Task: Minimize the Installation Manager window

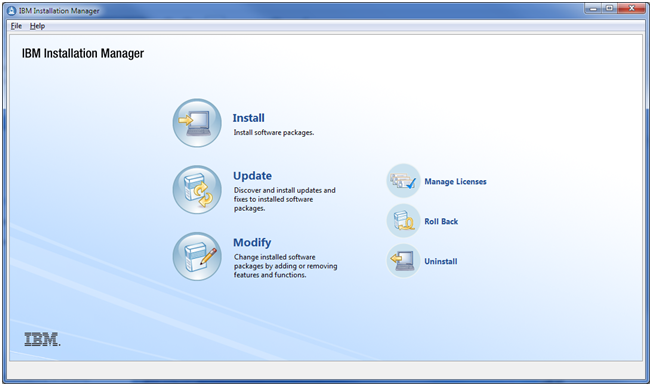Action: tap(593, 8)
